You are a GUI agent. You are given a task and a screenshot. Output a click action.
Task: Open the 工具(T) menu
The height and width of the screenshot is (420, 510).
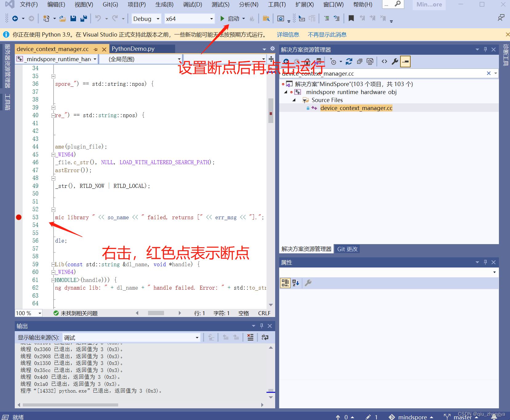[x=277, y=4]
